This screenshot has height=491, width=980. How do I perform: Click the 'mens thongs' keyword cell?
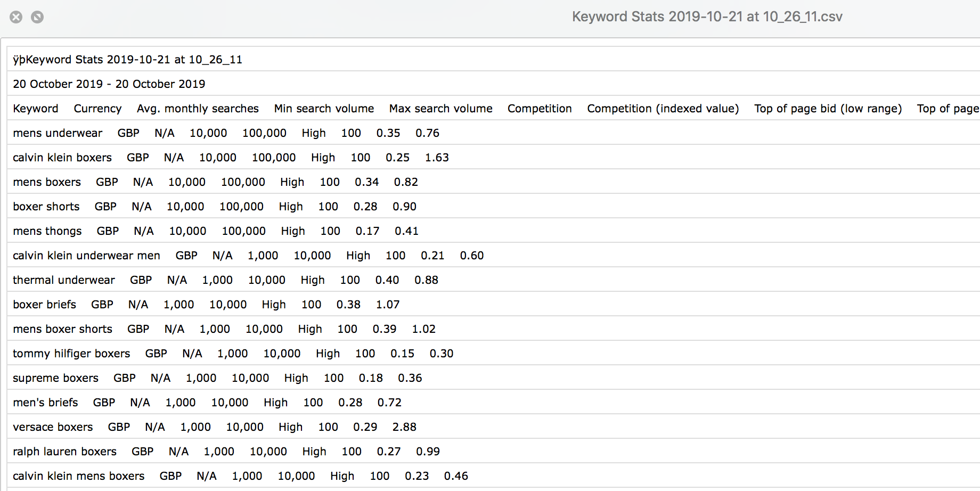pos(47,231)
